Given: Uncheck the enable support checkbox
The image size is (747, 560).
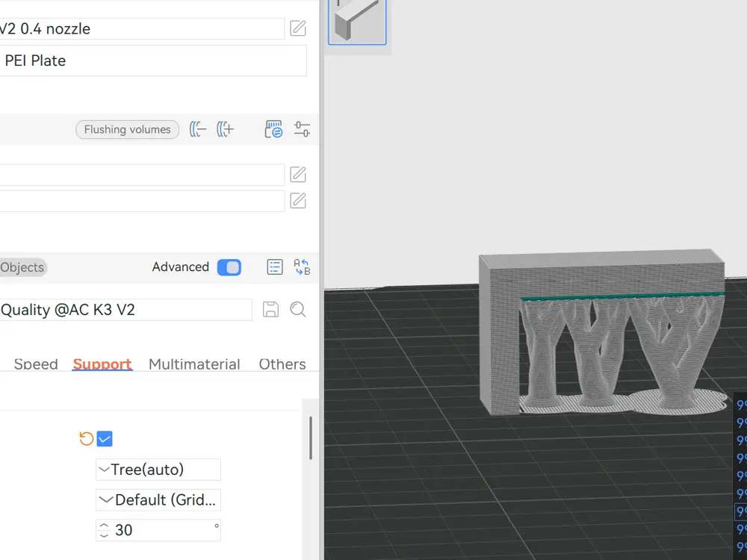Looking at the screenshot, I should click(105, 438).
